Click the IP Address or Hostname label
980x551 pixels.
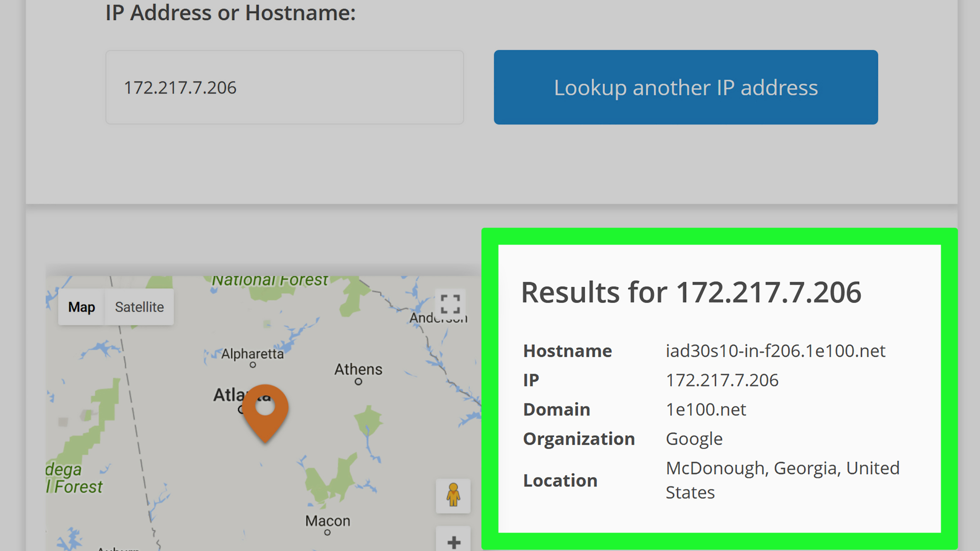pyautogui.click(x=230, y=13)
